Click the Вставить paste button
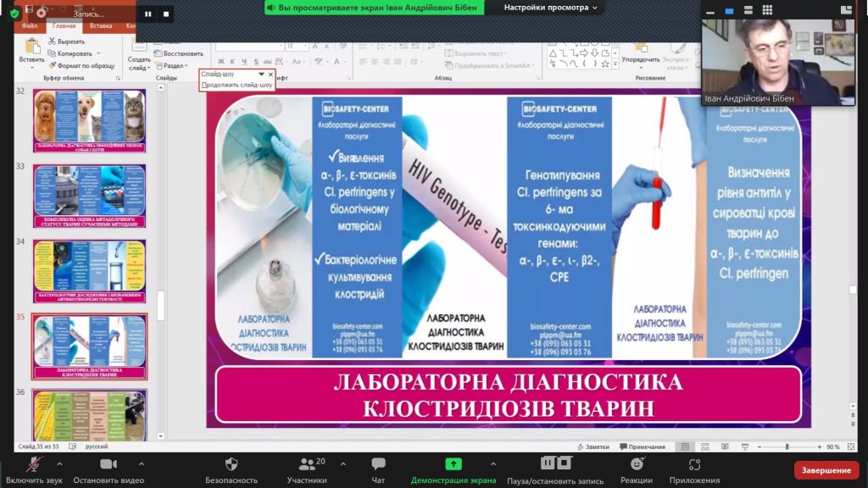This screenshot has width=868, height=488. [31, 52]
